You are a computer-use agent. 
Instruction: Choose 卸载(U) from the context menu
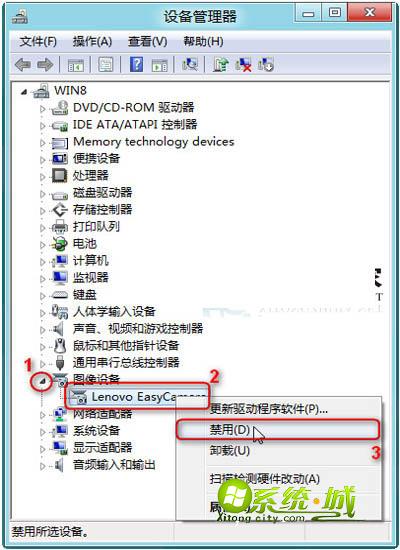[230, 450]
